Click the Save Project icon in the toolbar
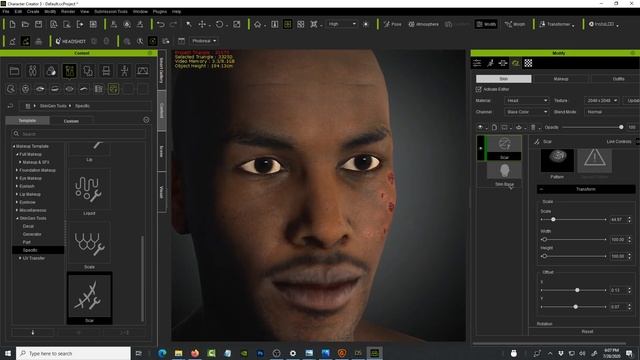Image resolution: width=640 pixels, height=360 pixels. point(38,24)
